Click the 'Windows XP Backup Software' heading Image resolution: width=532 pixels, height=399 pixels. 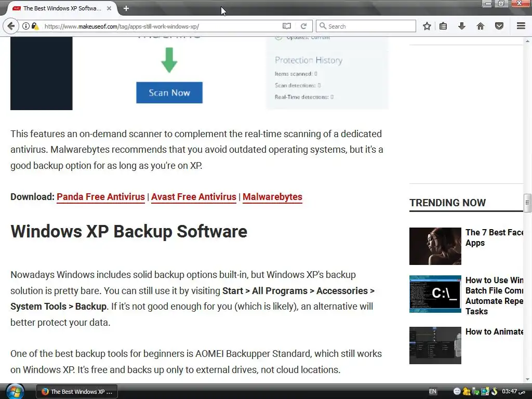tap(129, 231)
